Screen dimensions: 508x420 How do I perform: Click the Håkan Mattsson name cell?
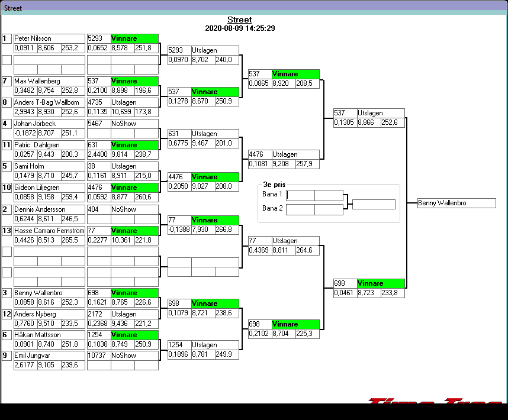pyautogui.click(x=49, y=335)
